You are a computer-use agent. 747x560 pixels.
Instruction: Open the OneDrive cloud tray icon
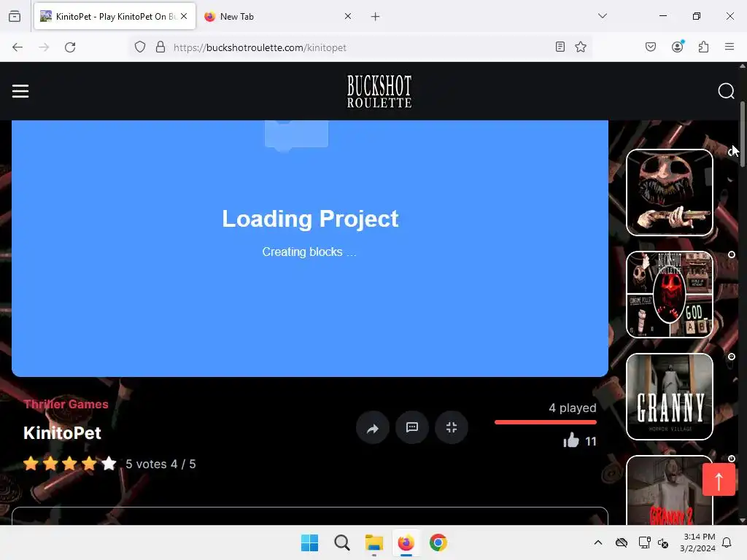622,542
